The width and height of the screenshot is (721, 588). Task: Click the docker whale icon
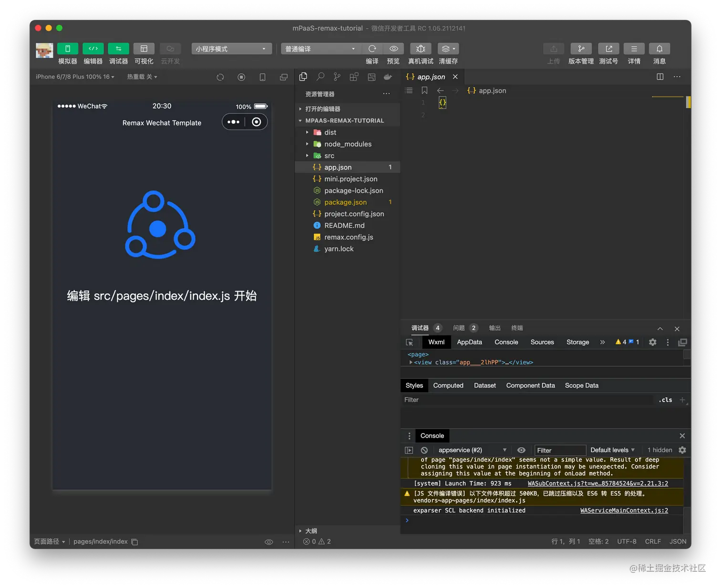[x=388, y=77]
